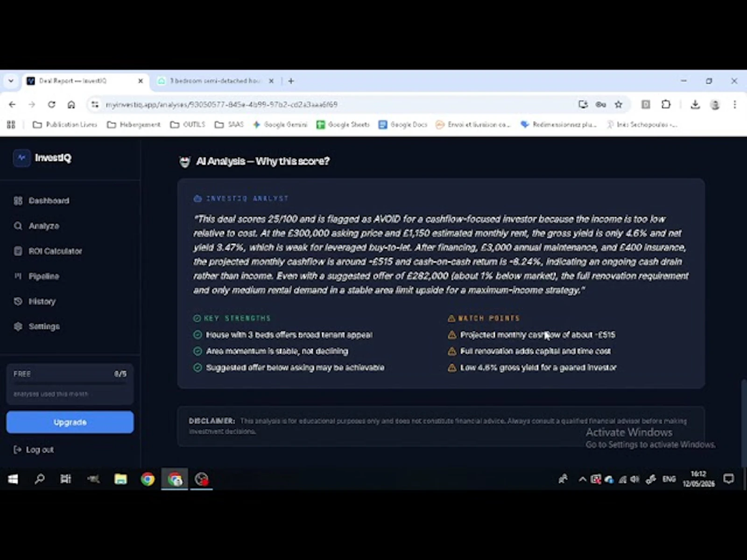Open the Chrome three-dot menu

click(x=734, y=105)
